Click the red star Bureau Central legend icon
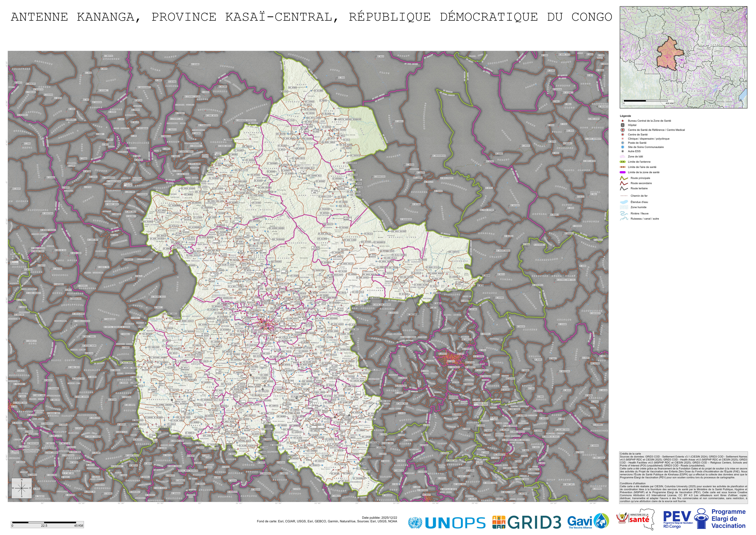 623,121
